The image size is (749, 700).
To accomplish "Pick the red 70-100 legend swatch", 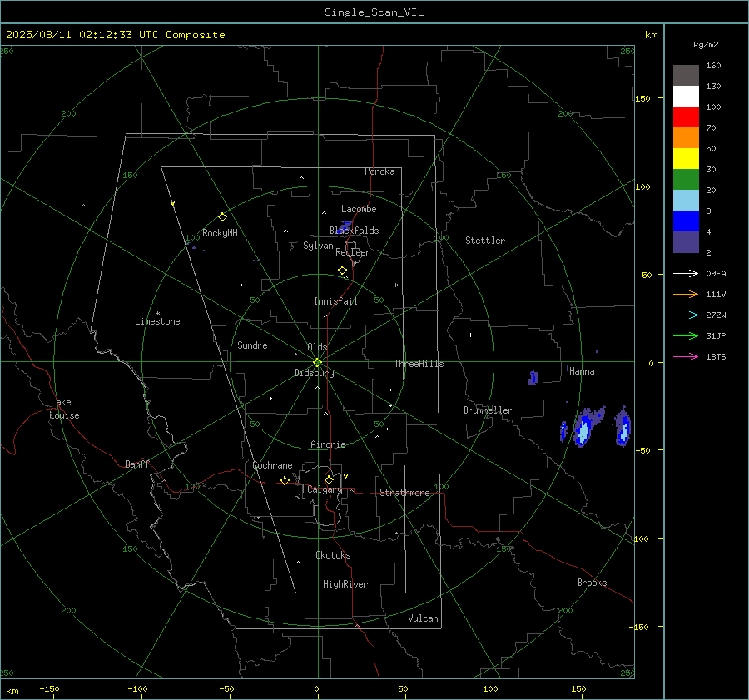I will point(686,117).
